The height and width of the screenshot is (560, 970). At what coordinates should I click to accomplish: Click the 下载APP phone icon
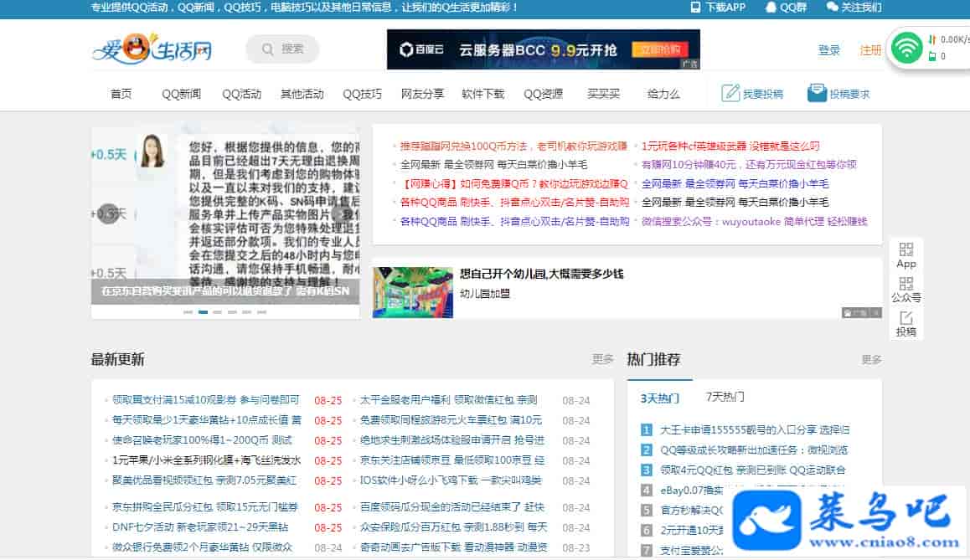click(x=695, y=8)
